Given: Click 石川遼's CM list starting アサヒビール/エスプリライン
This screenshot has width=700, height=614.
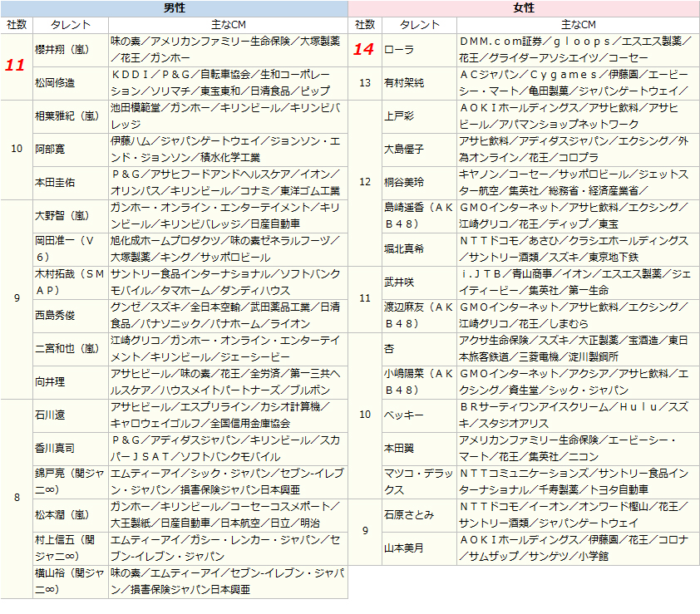Looking at the screenshot, I should (x=228, y=415).
